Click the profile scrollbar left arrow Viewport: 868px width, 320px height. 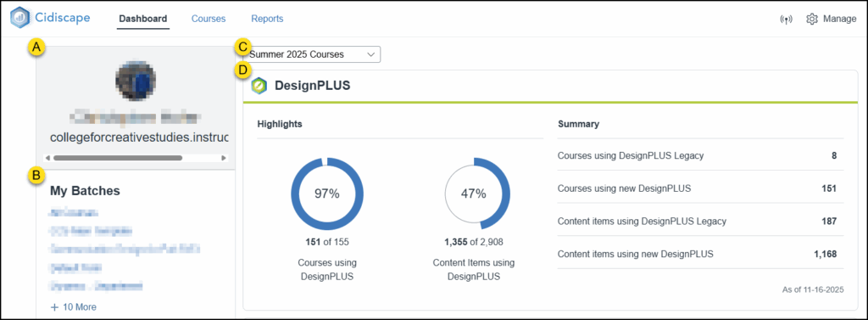pos(48,158)
